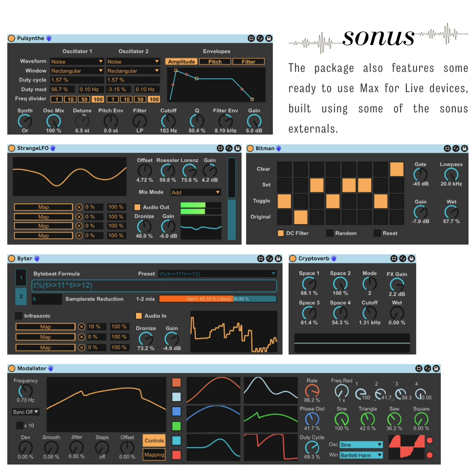The height and width of the screenshot is (476, 476).
Task: Switch to the Pitch envelope tab
Action: (x=215, y=62)
